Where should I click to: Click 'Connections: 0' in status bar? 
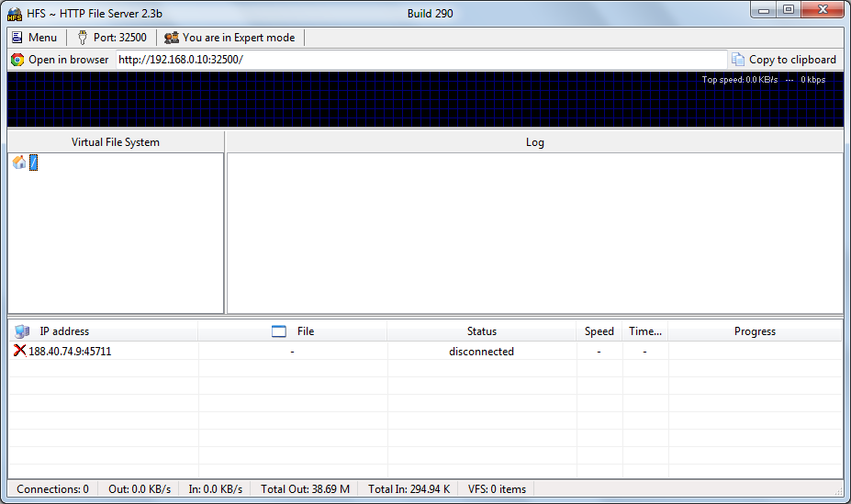coord(52,488)
